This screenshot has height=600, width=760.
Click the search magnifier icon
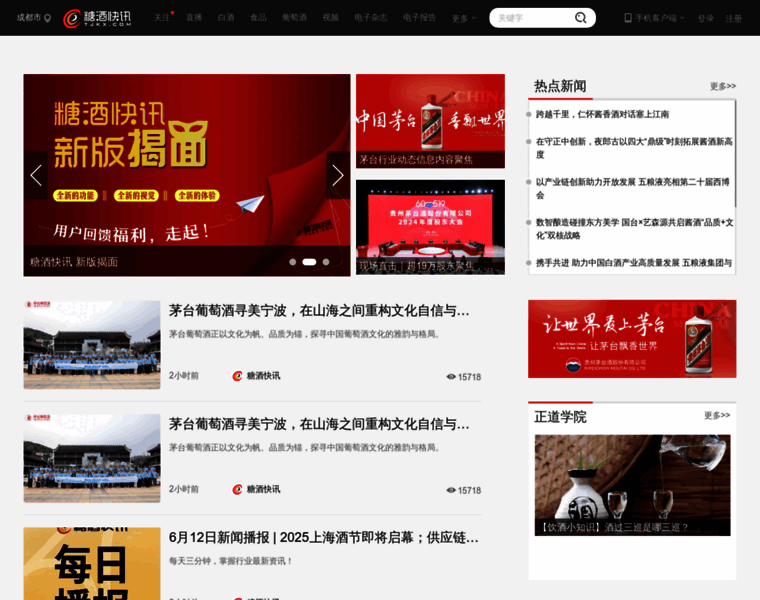[580, 18]
